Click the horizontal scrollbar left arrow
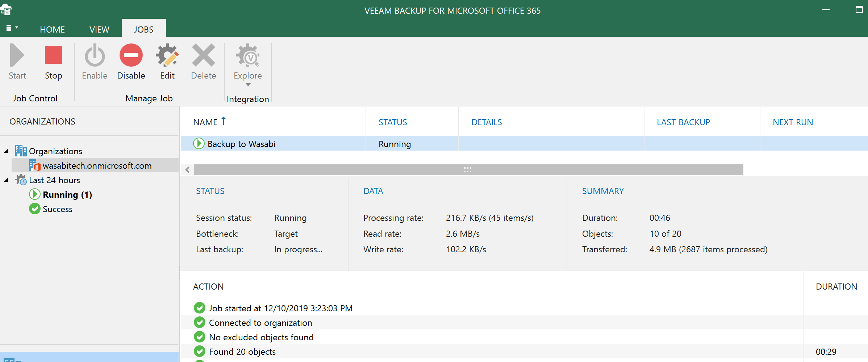 [187, 169]
